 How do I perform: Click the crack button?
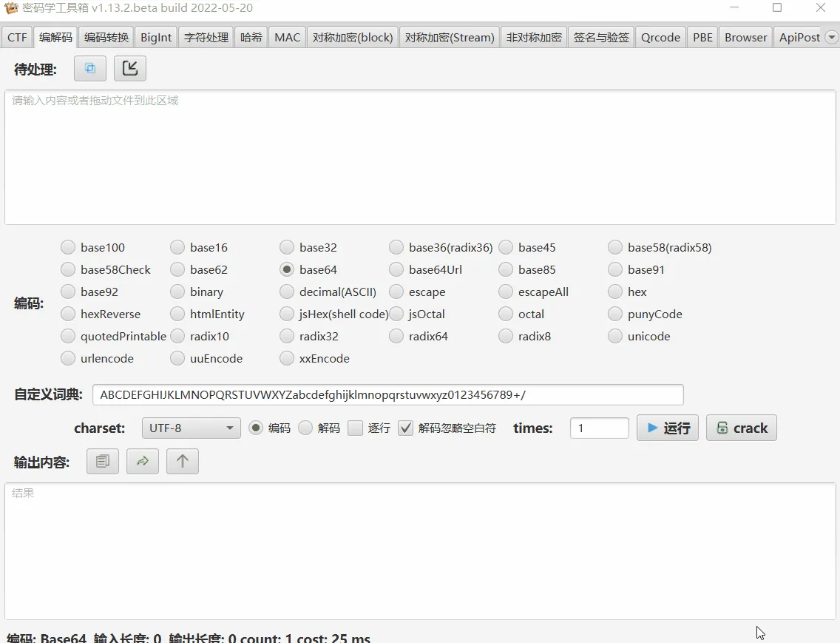pyautogui.click(x=742, y=428)
